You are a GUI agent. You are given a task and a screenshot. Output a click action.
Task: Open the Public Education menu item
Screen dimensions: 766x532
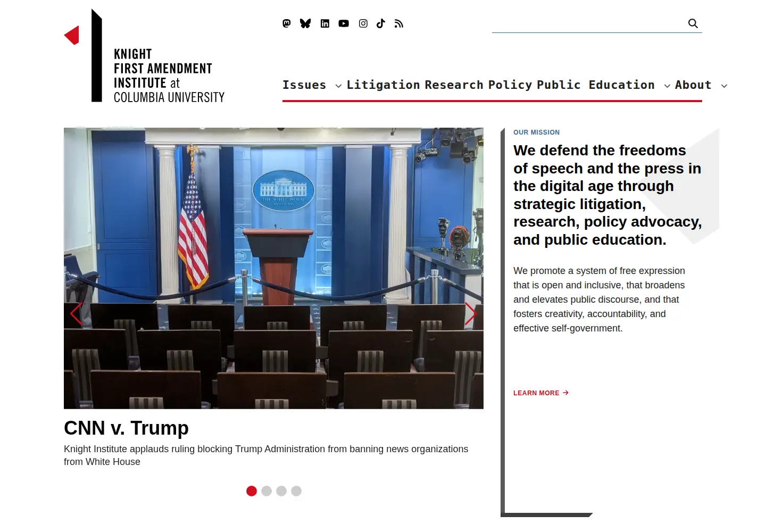(x=596, y=85)
